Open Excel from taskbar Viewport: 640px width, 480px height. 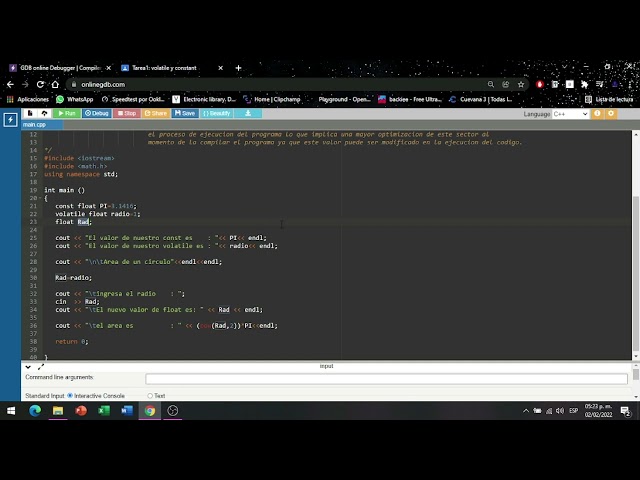[x=104, y=411]
